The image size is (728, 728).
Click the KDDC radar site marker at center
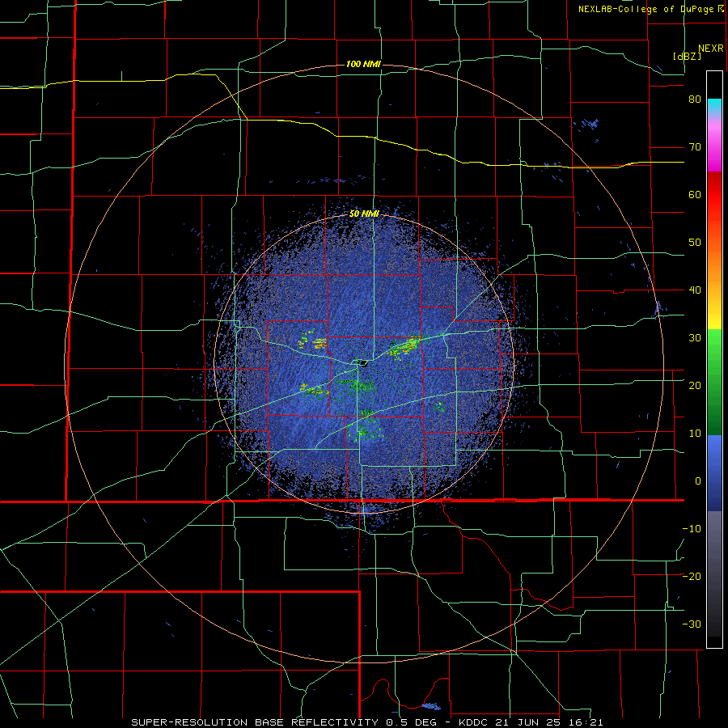362,362
